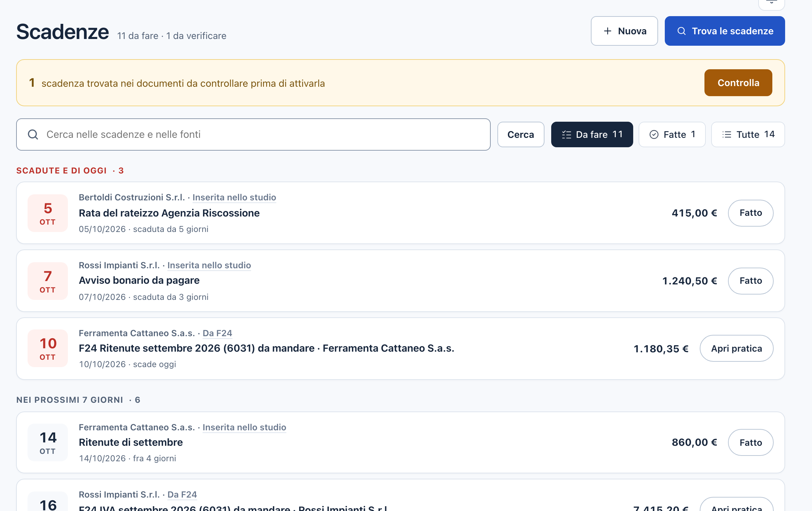Open Da F24 link on the 16 OTT card
Image resolution: width=812 pixels, height=511 pixels.
[182, 495]
